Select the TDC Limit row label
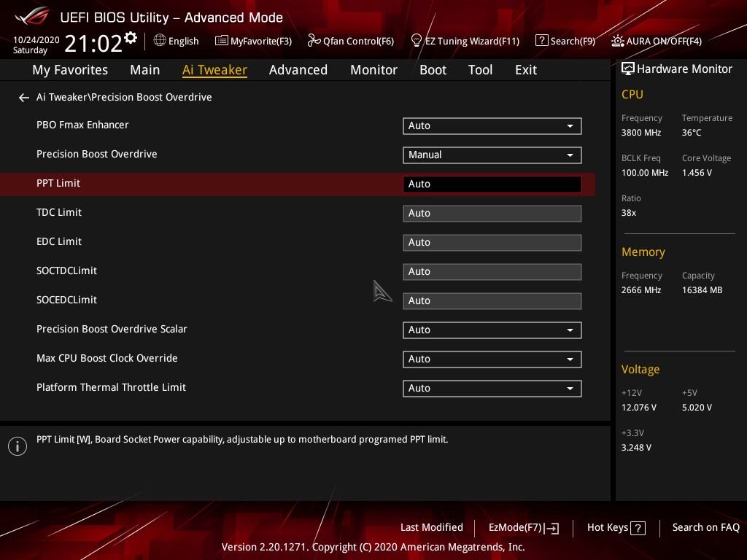 [59, 212]
